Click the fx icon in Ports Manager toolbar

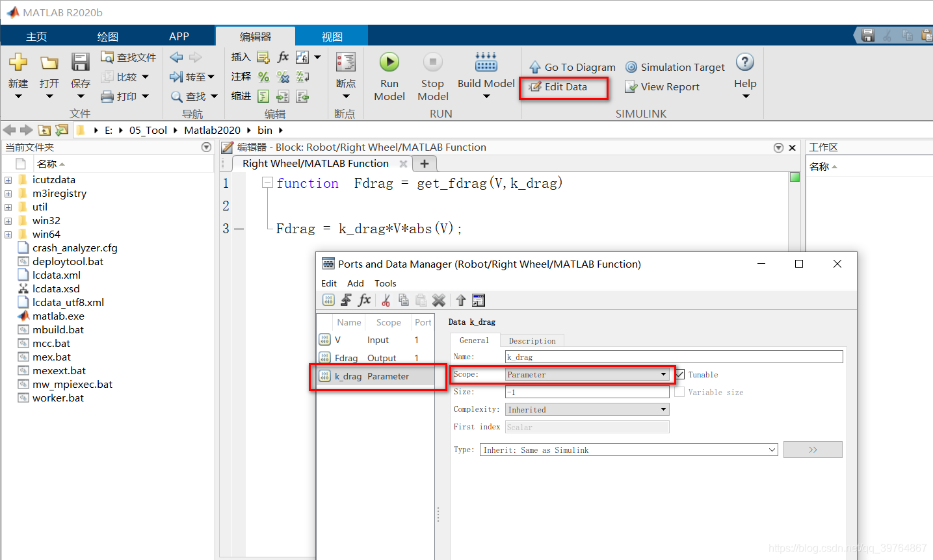[365, 300]
